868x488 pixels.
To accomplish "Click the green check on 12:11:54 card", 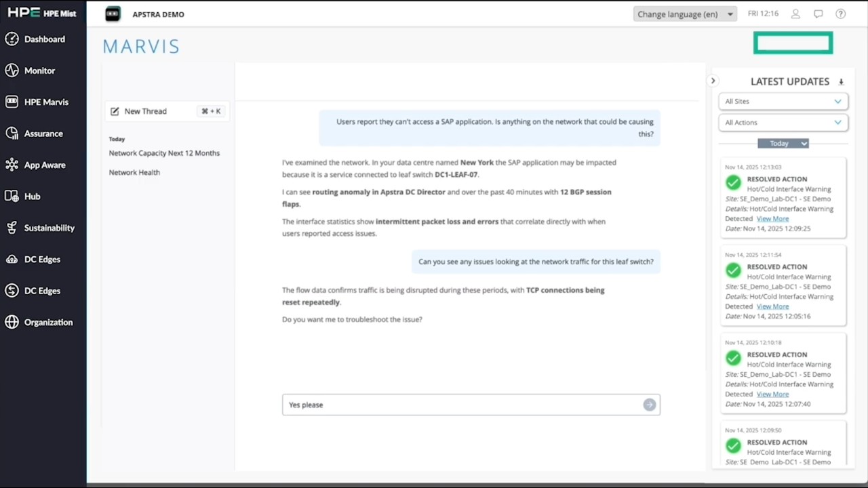I will [733, 270].
